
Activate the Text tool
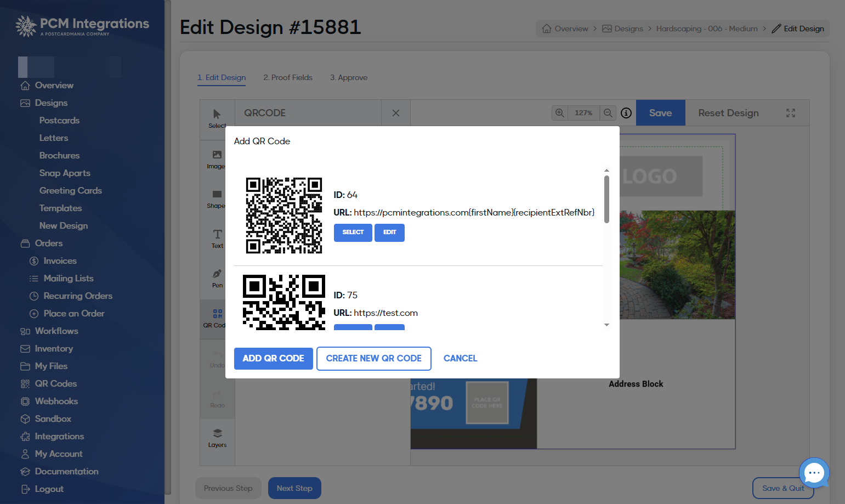217,239
